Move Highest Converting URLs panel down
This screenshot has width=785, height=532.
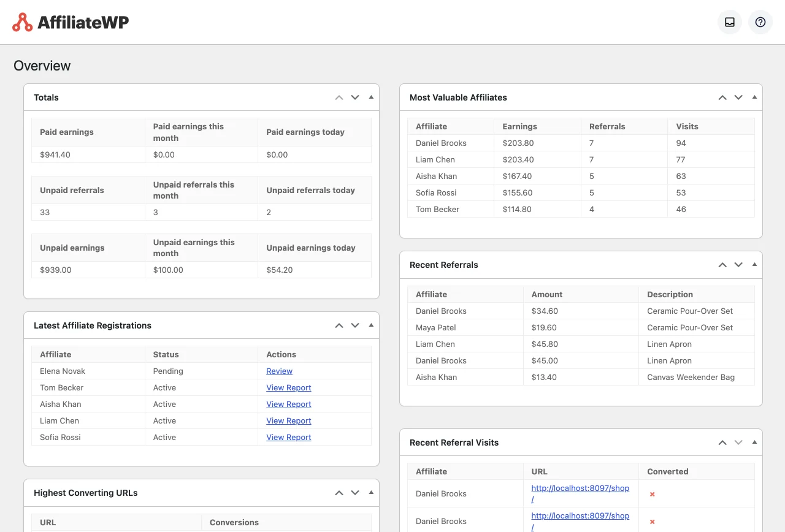pyautogui.click(x=355, y=493)
